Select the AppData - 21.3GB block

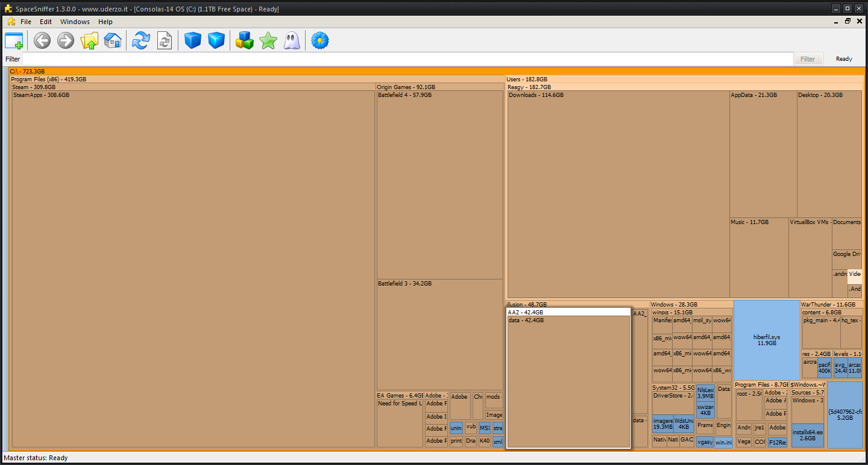coord(763,154)
